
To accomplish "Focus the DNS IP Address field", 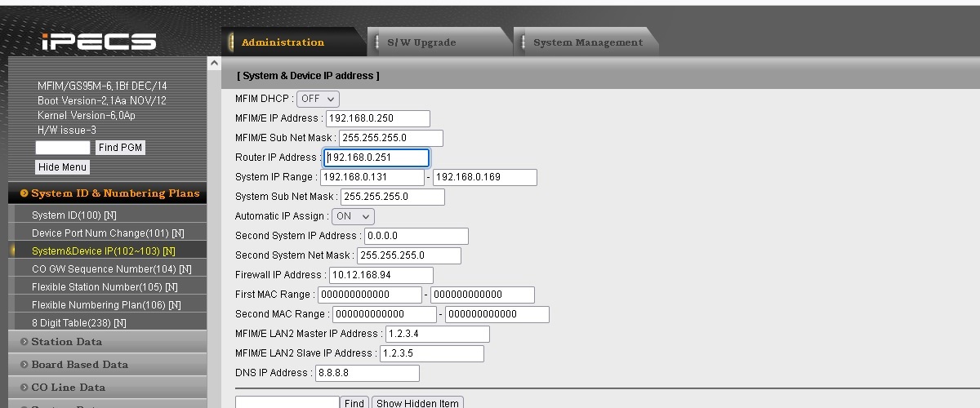I will (367, 373).
